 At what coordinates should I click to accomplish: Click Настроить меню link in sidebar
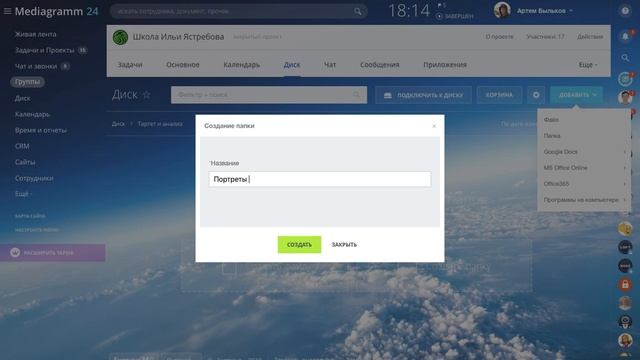click(x=36, y=230)
